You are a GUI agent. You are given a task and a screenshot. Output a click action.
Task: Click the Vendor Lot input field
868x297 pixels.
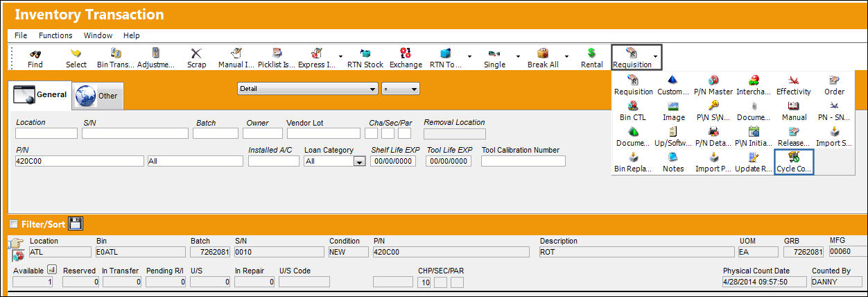point(324,133)
